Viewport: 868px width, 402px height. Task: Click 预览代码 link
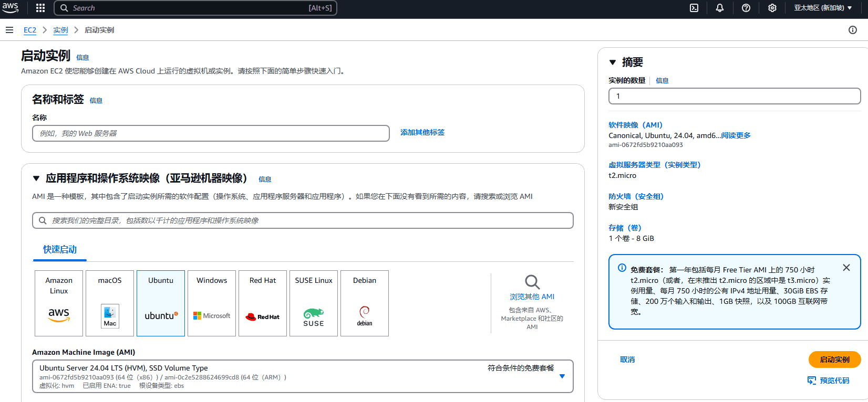(834, 380)
